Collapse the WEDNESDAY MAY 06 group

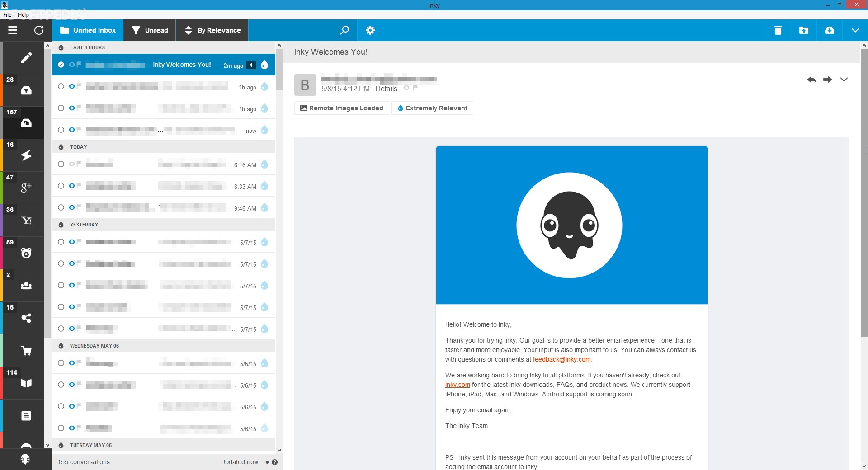[x=61, y=346]
